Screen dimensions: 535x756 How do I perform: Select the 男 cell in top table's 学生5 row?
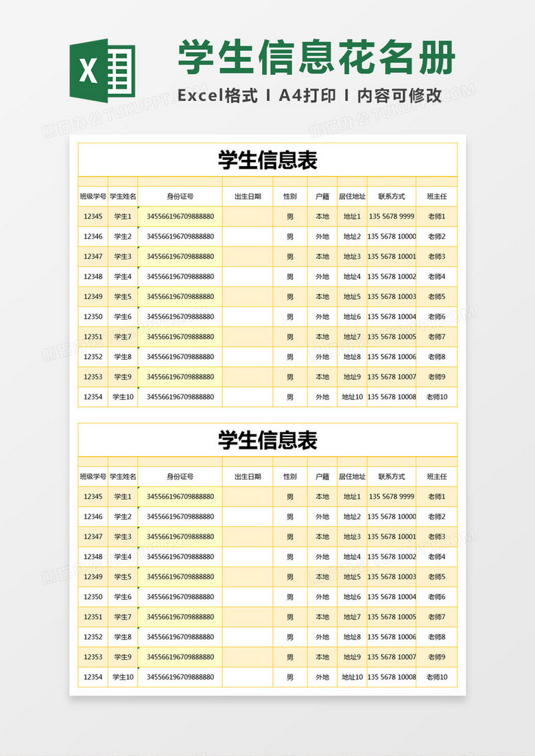[290, 297]
